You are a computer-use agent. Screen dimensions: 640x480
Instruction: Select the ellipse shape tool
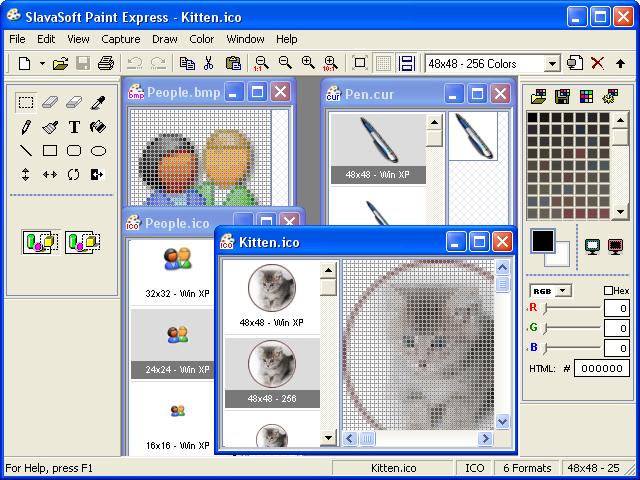tap(98, 151)
